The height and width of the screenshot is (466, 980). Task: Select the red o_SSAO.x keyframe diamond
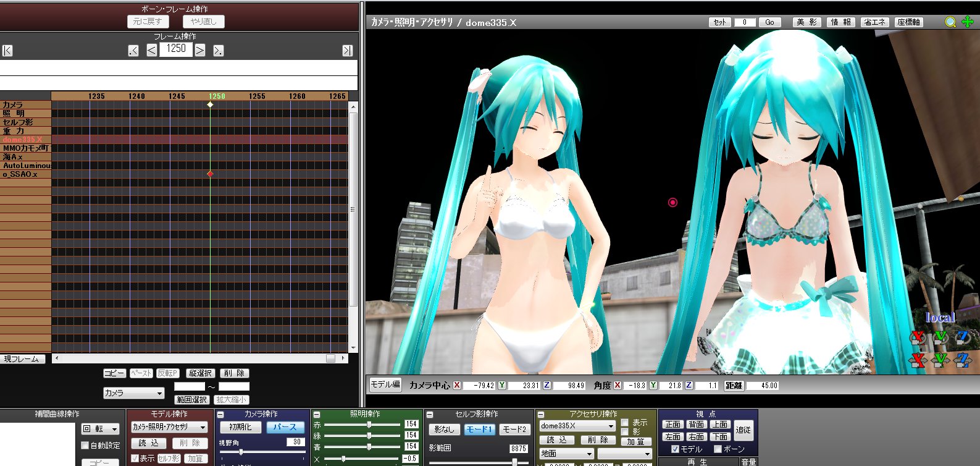210,174
